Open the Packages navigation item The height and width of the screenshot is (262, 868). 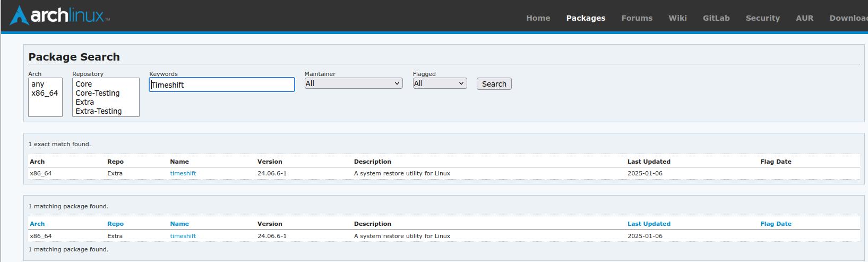pyautogui.click(x=586, y=18)
